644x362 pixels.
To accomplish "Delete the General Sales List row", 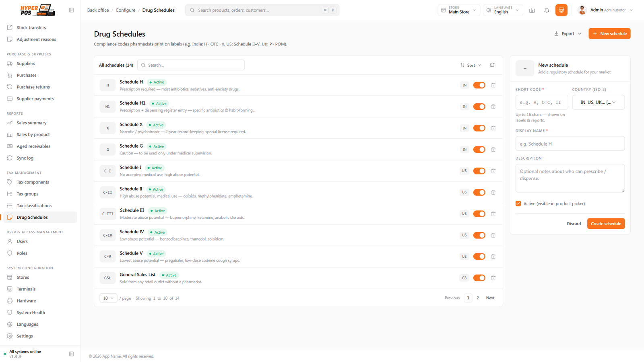I will click(x=493, y=278).
